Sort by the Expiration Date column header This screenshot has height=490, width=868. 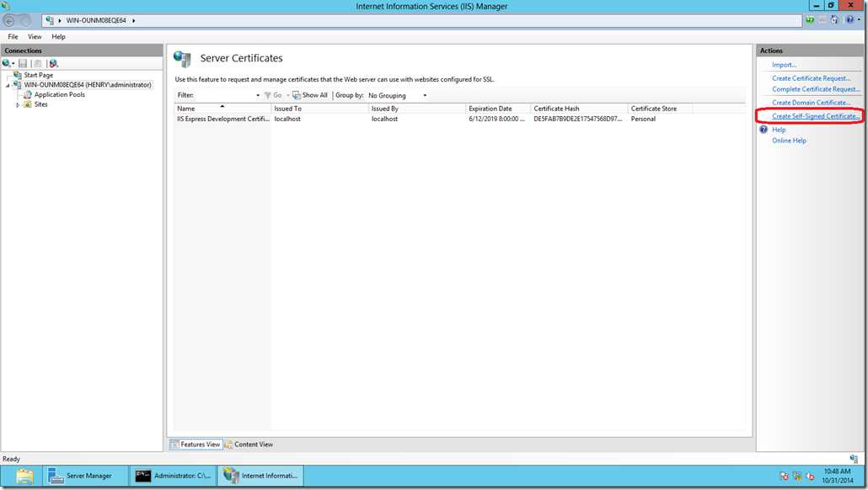coord(498,109)
